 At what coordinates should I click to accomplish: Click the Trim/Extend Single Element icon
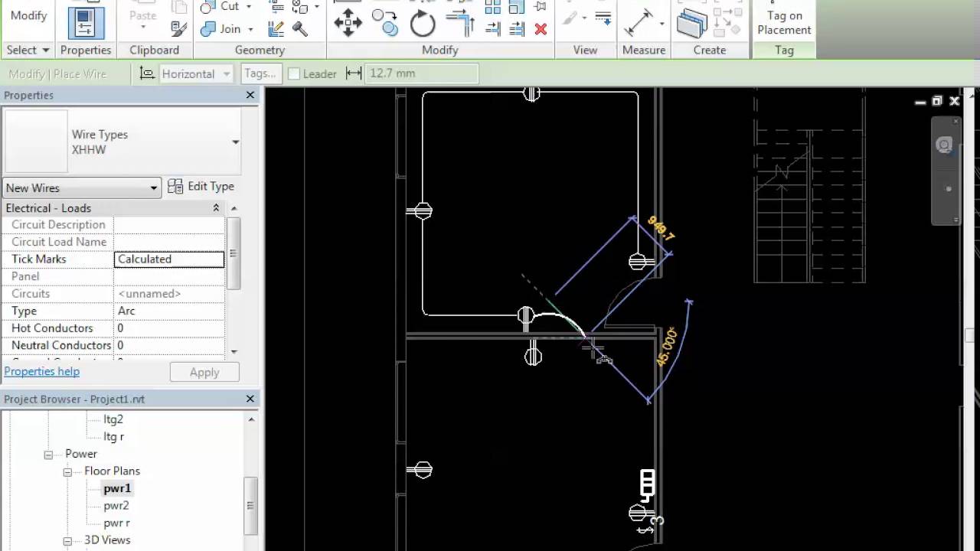point(493,29)
